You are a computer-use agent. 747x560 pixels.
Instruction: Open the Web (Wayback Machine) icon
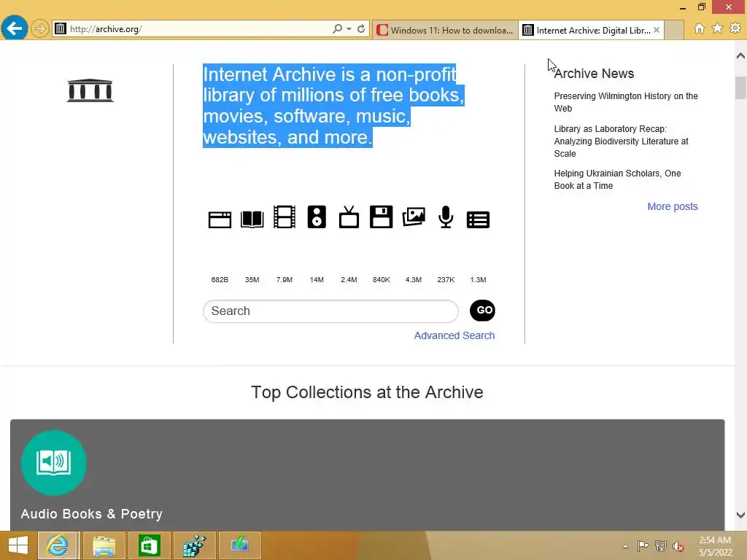click(220, 219)
